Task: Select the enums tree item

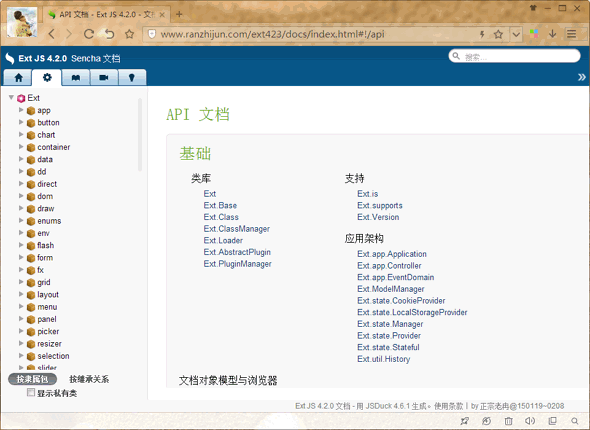Action: pos(49,221)
